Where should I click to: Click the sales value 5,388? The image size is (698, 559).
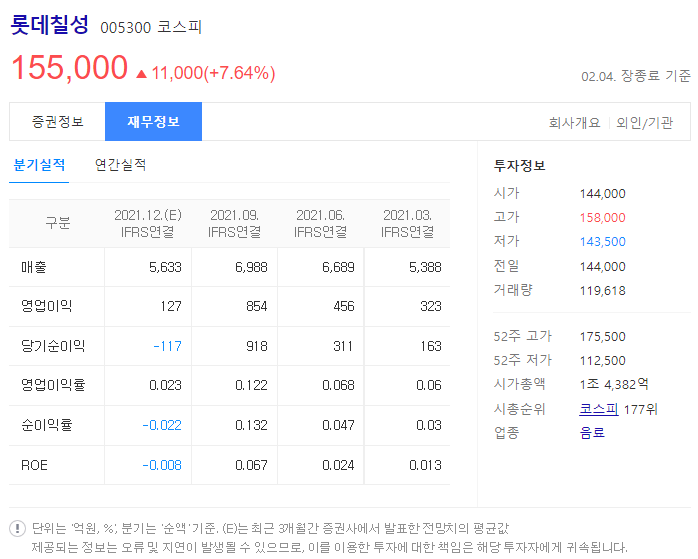pyautogui.click(x=425, y=267)
